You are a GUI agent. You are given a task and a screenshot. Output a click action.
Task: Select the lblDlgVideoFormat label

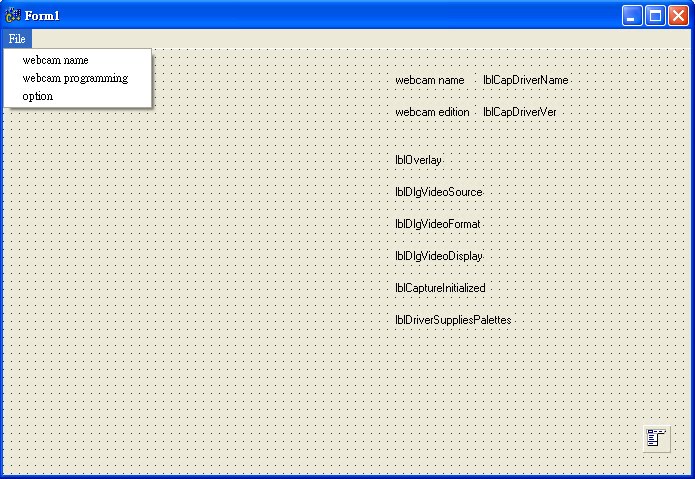pyautogui.click(x=437, y=224)
